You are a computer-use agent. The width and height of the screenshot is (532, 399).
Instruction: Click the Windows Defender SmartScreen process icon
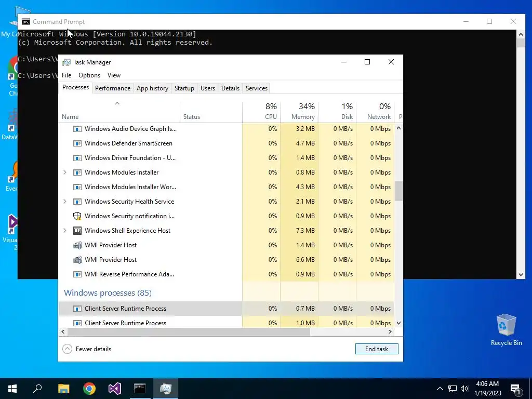77,143
